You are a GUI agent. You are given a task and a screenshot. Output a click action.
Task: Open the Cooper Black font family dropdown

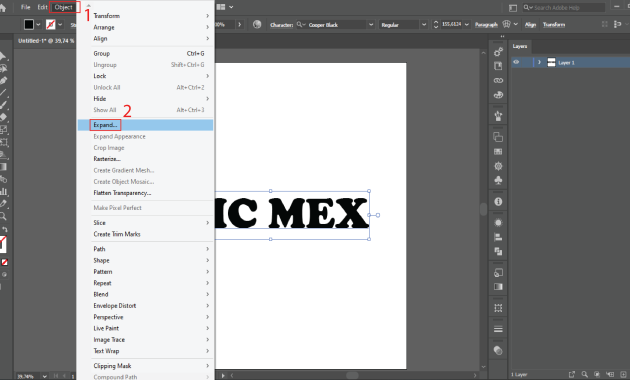371,25
